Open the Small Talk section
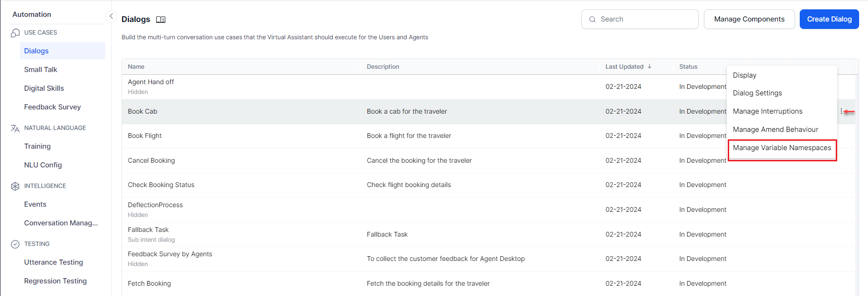 tap(41, 70)
